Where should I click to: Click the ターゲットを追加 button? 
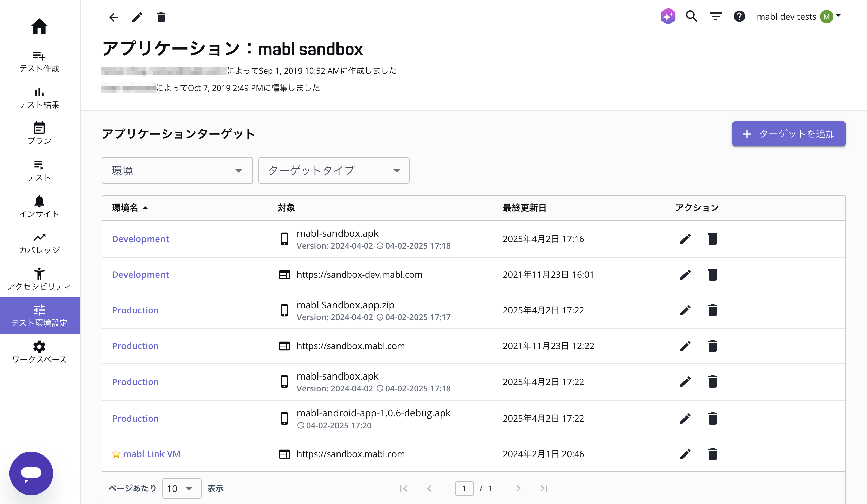788,134
